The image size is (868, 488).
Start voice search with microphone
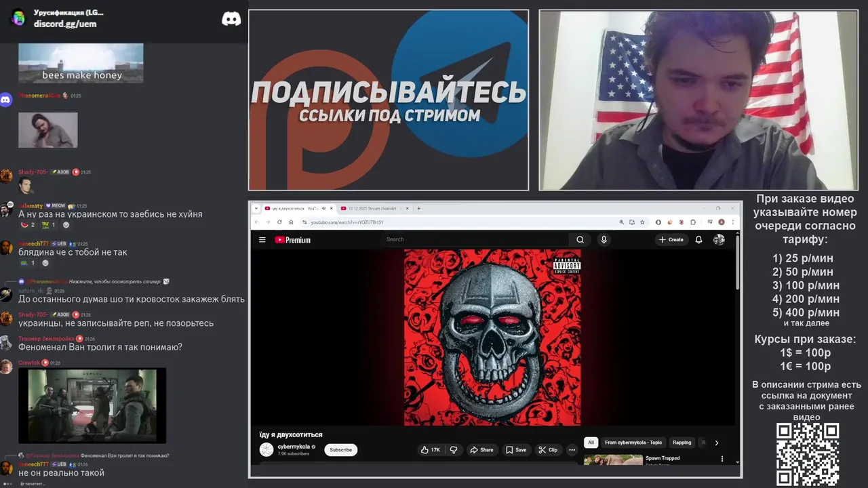pos(604,239)
